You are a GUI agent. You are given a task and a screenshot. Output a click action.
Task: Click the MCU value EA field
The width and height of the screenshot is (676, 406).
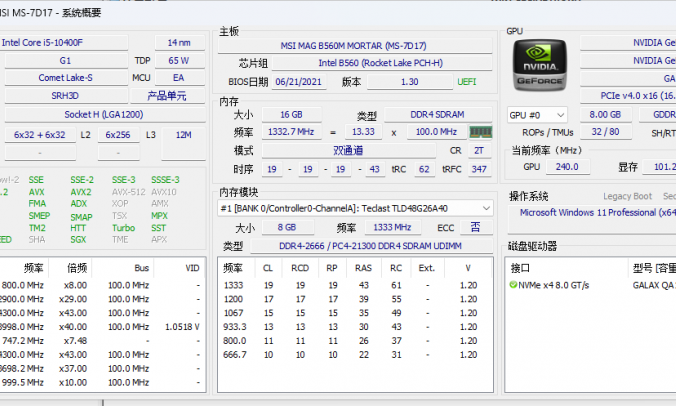point(179,78)
